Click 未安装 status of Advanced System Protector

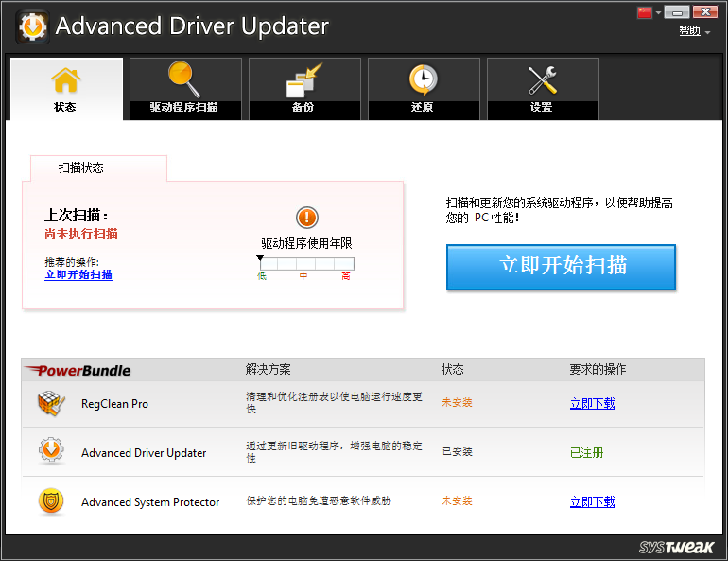tap(457, 500)
